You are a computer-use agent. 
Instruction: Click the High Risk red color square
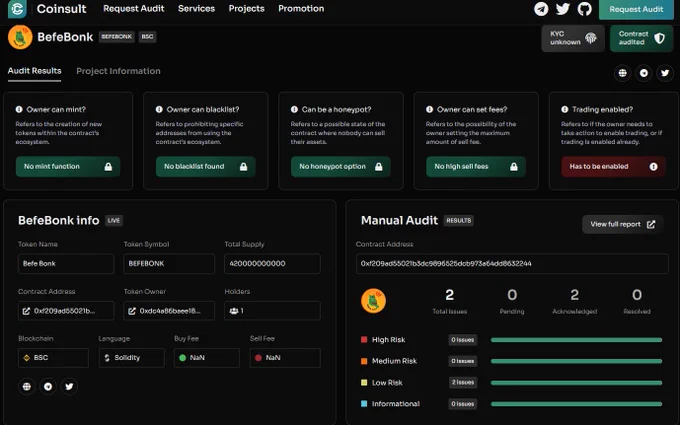pyautogui.click(x=364, y=340)
